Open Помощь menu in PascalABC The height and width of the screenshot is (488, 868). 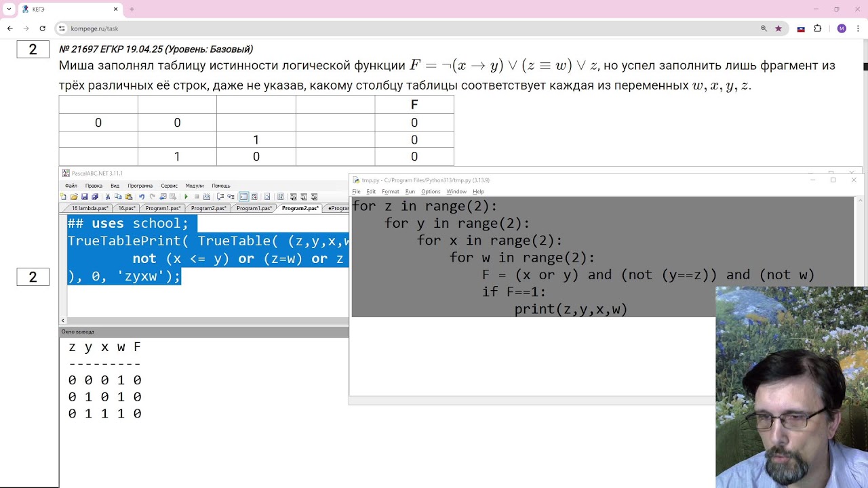221,186
